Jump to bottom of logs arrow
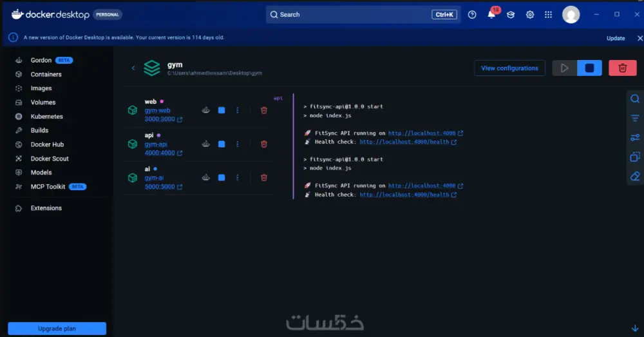The height and width of the screenshot is (337, 644). (x=635, y=328)
